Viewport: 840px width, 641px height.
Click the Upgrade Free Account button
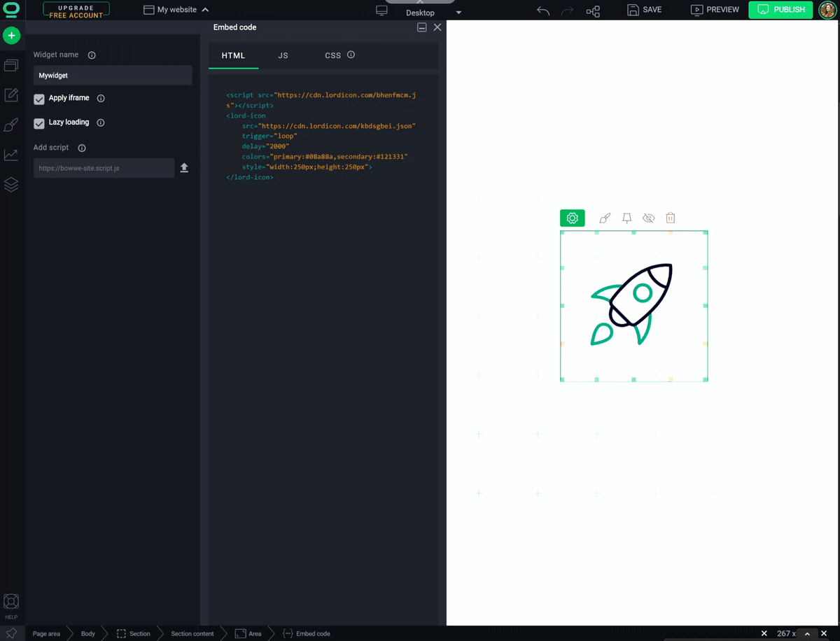pos(76,10)
